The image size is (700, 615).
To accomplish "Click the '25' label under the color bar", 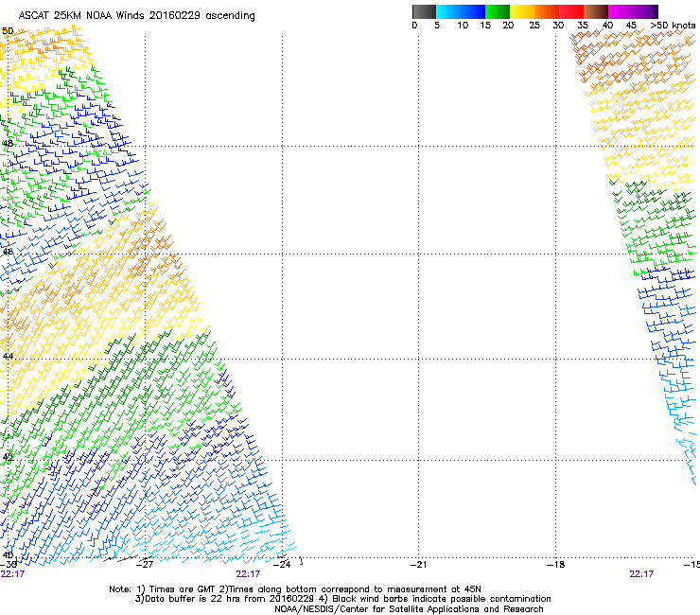I will (x=534, y=26).
